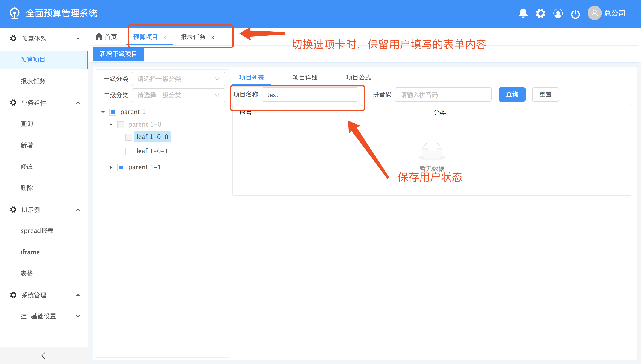Viewport: 641px width, 364px height.
Task: Click the 新增下级项目 button
Action: click(x=118, y=54)
